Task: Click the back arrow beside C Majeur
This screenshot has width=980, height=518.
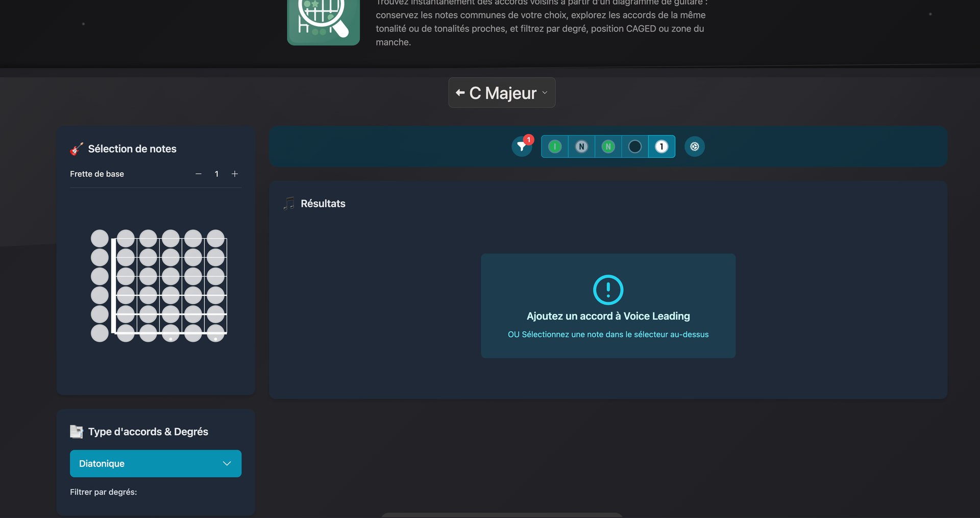Action: pos(460,93)
